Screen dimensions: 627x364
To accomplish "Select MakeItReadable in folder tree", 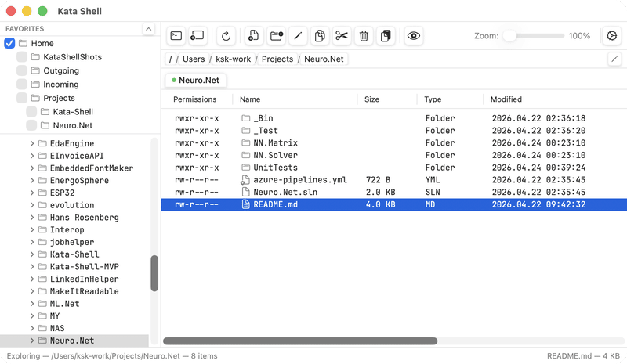I will (x=85, y=291).
